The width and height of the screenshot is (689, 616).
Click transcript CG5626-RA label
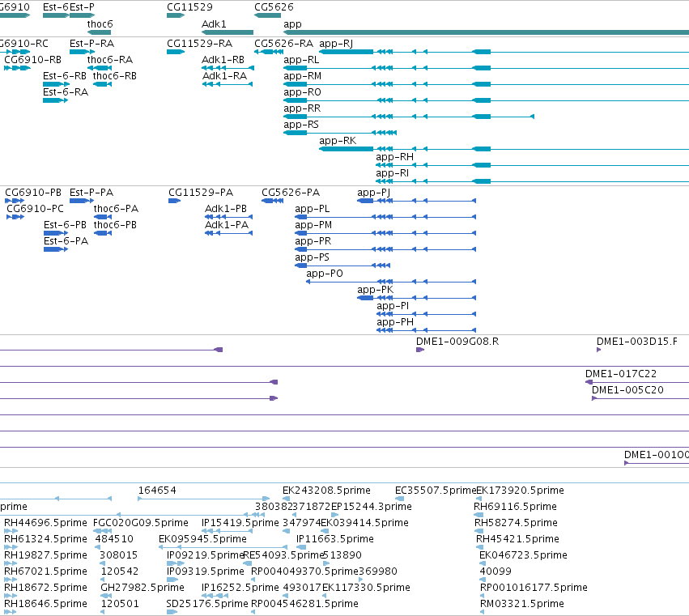click(284, 44)
